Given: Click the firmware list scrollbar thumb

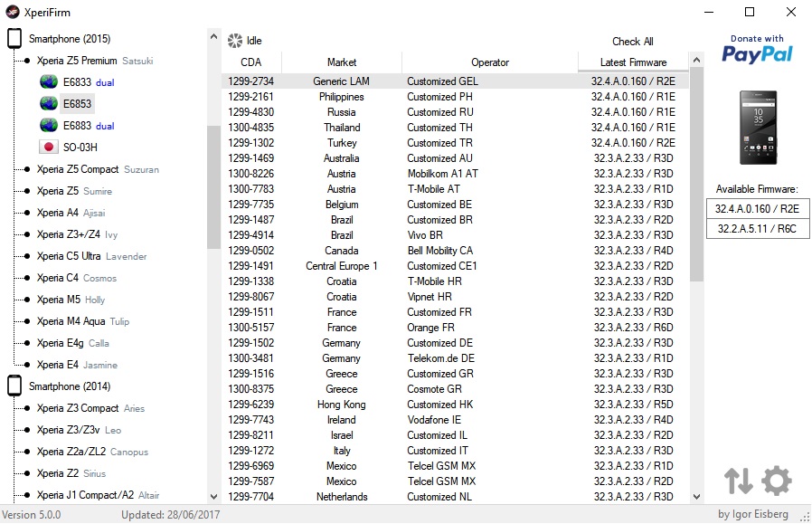Looking at the screenshot, I should click(x=697, y=175).
